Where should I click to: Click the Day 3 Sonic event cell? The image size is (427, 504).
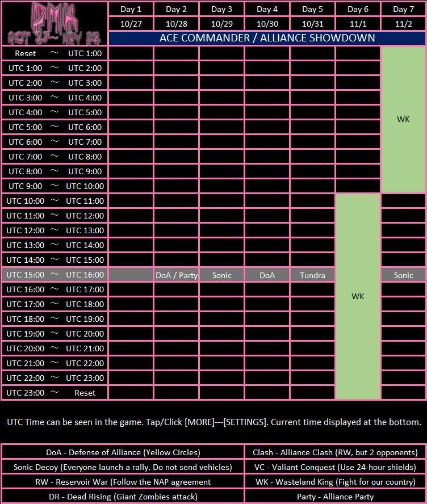click(x=221, y=275)
